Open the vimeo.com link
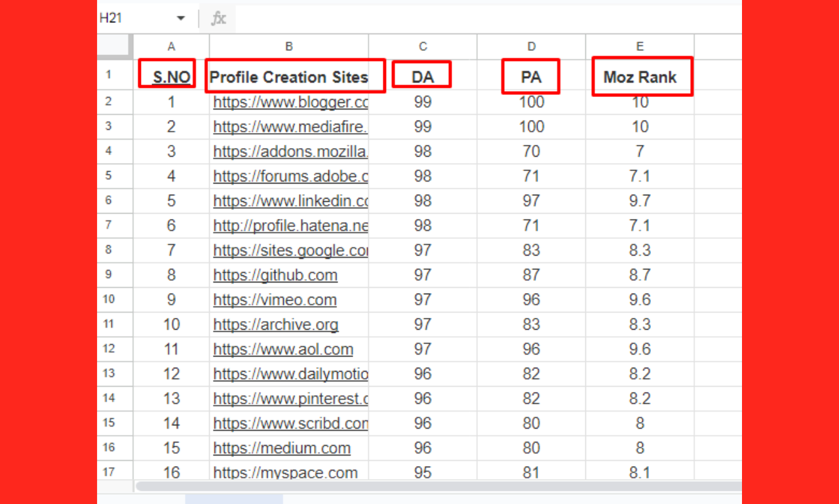The width and height of the screenshot is (839, 504). pos(275,300)
